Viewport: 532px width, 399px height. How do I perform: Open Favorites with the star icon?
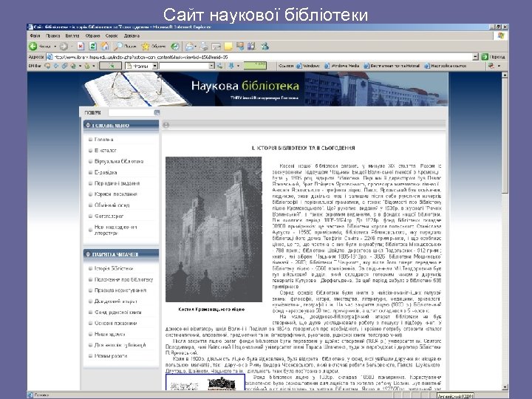click(146, 46)
